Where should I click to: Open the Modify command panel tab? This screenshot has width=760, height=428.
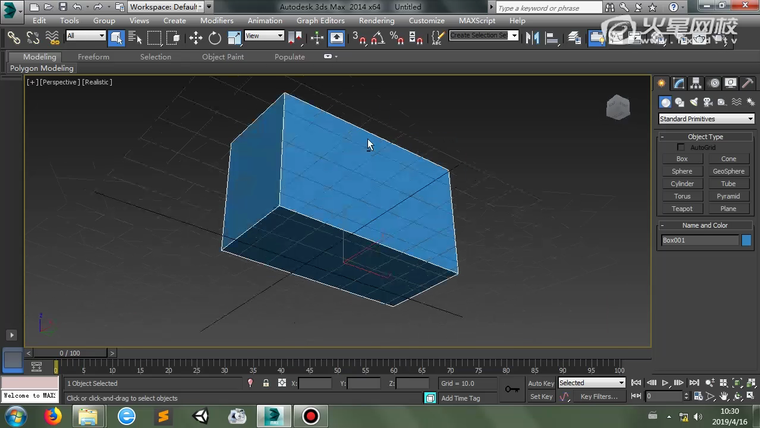[x=679, y=83]
